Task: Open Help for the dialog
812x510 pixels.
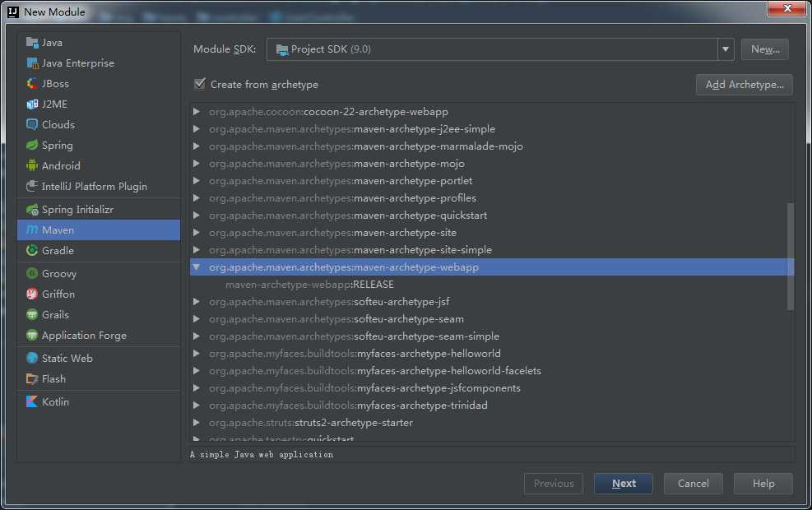Action: pos(763,483)
